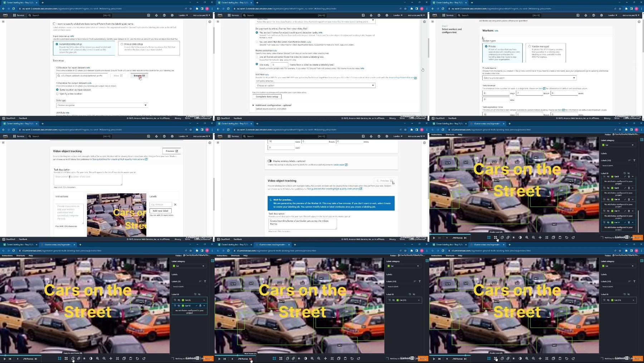This screenshot has width=644, height=363.
Task: Select bounding box tool in frame 1 window
Action: coord(489,237)
